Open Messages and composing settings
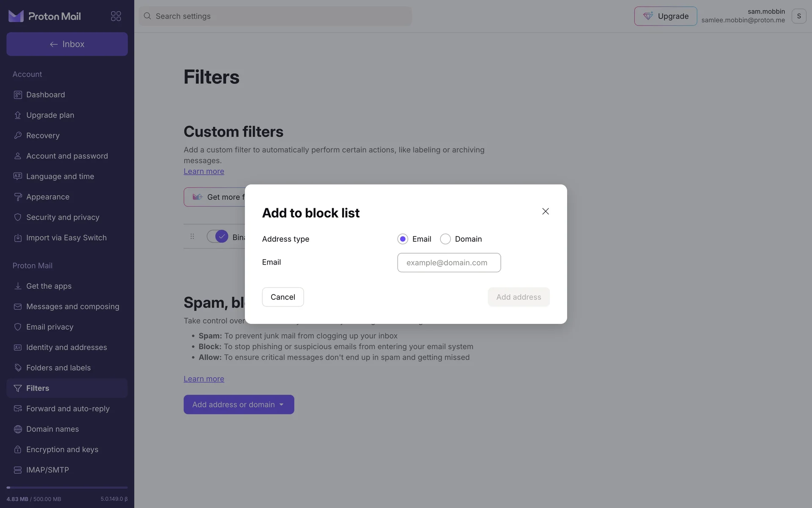The height and width of the screenshot is (508, 812). click(x=72, y=306)
